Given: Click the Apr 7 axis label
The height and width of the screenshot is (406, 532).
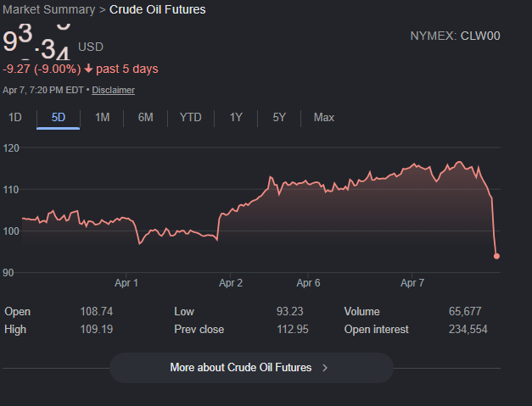Looking at the screenshot, I should pyautogui.click(x=412, y=283).
